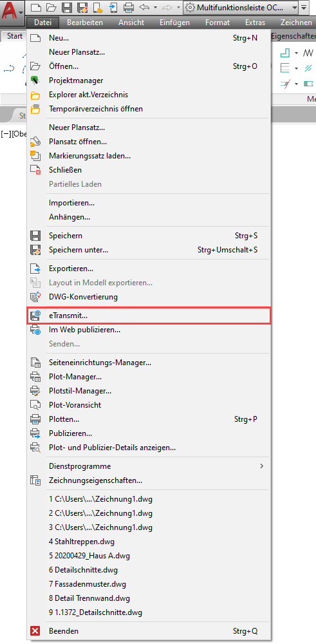Click the undo arrow in the top toolbar
Image resolution: width=316 pixels, height=644 pixels.
pos(144,7)
